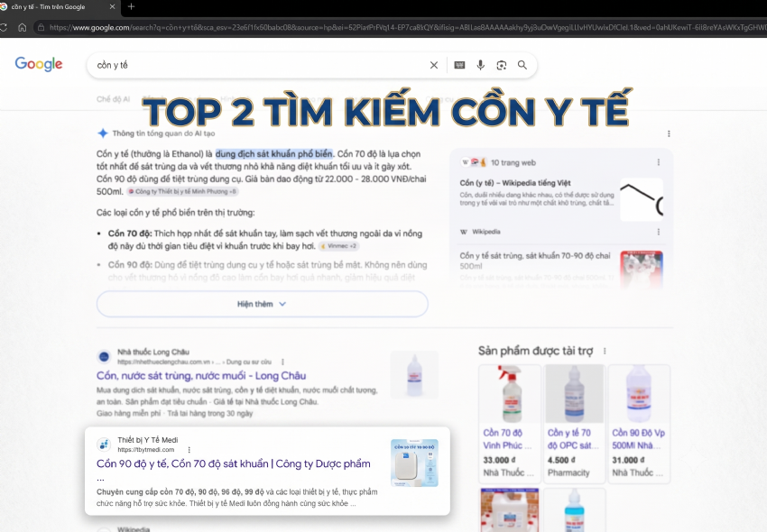Click the 'Công ty Thiết bị y tế Minh Phương' citation chip

182,192
